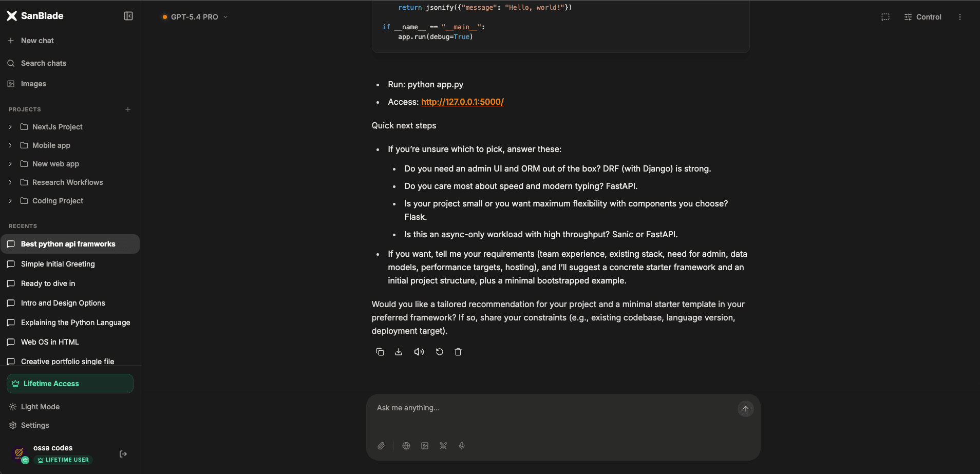Activate voice input with microphone icon
Screen dimensions: 980x474
(461, 446)
